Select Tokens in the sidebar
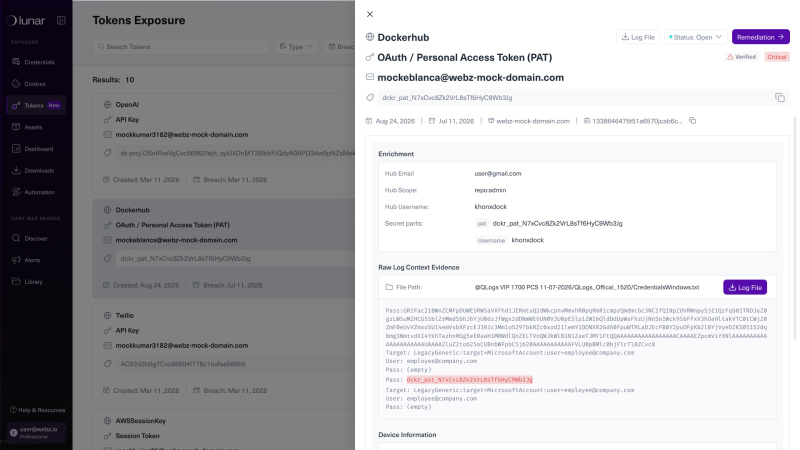800x450 pixels. click(36, 105)
